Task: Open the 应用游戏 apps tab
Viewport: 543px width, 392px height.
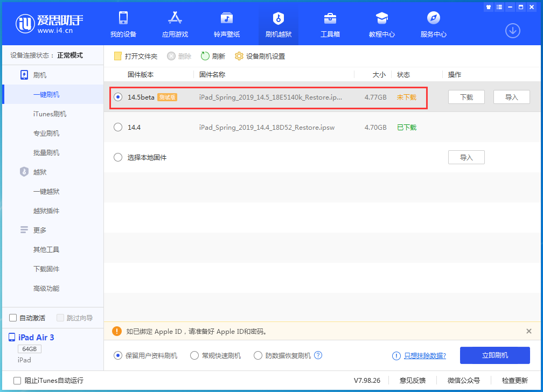Action: point(175,24)
